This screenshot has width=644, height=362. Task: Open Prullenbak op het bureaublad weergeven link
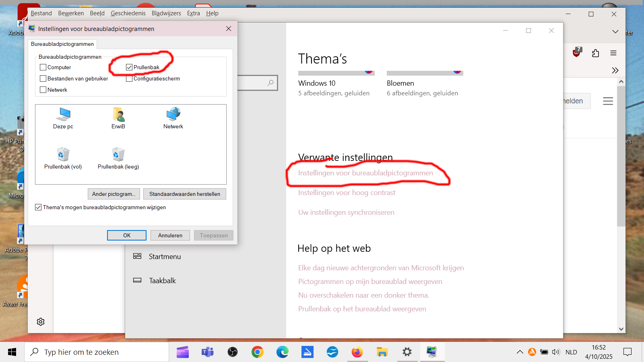(362, 309)
